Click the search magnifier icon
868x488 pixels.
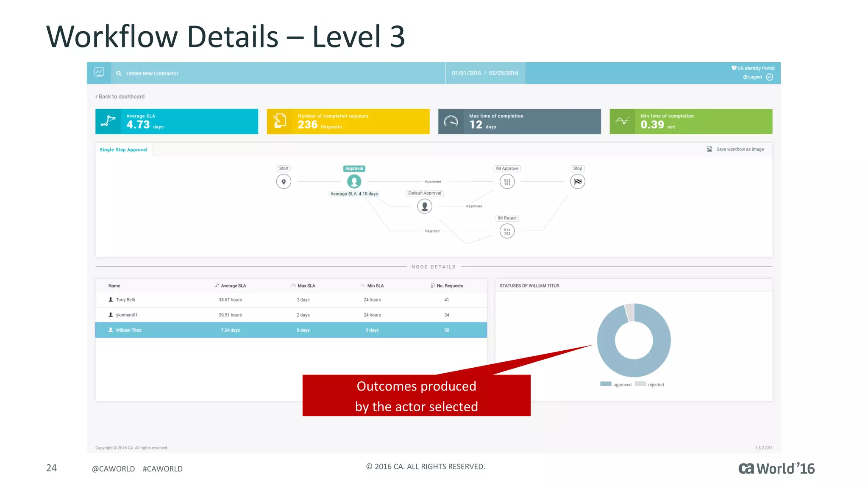(x=119, y=73)
